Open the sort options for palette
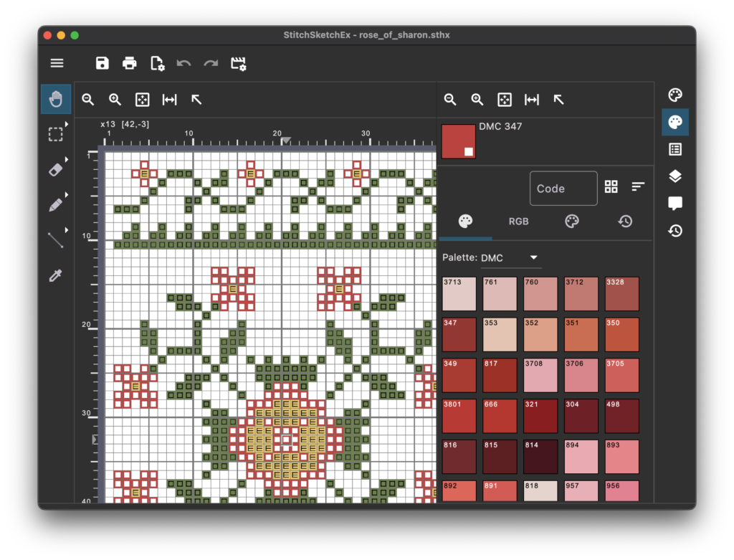The width and height of the screenshot is (734, 560). [x=638, y=187]
